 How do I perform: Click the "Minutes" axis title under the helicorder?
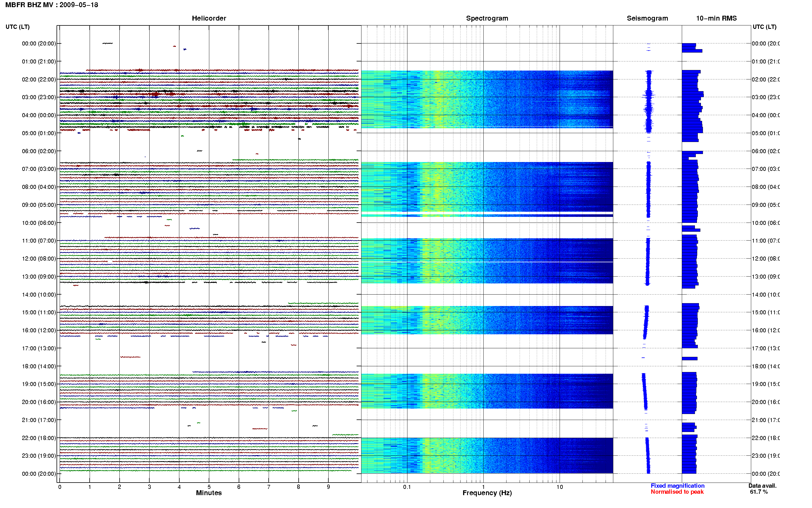(x=209, y=493)
